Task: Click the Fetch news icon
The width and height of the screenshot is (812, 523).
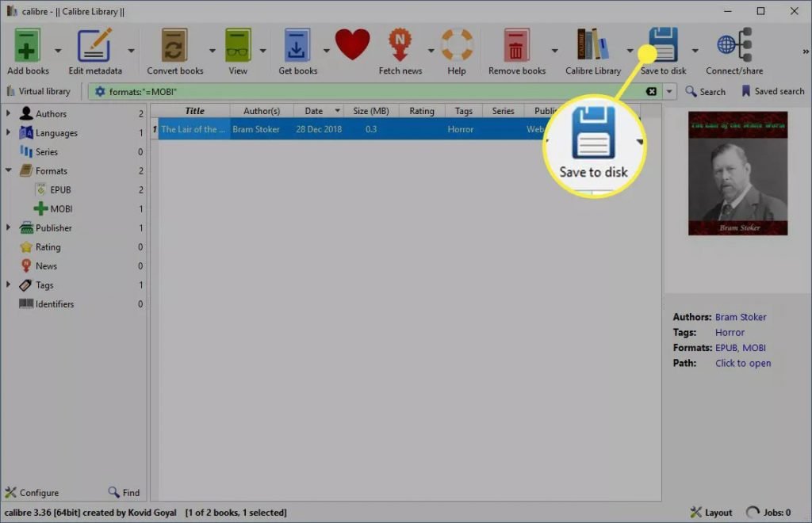Action: tap(400, 45)
